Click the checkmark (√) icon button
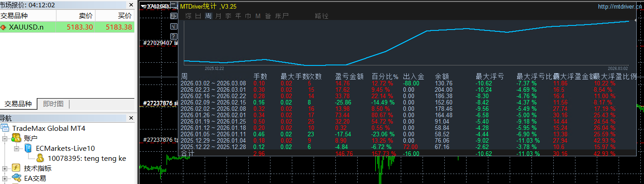Screen dimensions: 644x184 174,26
